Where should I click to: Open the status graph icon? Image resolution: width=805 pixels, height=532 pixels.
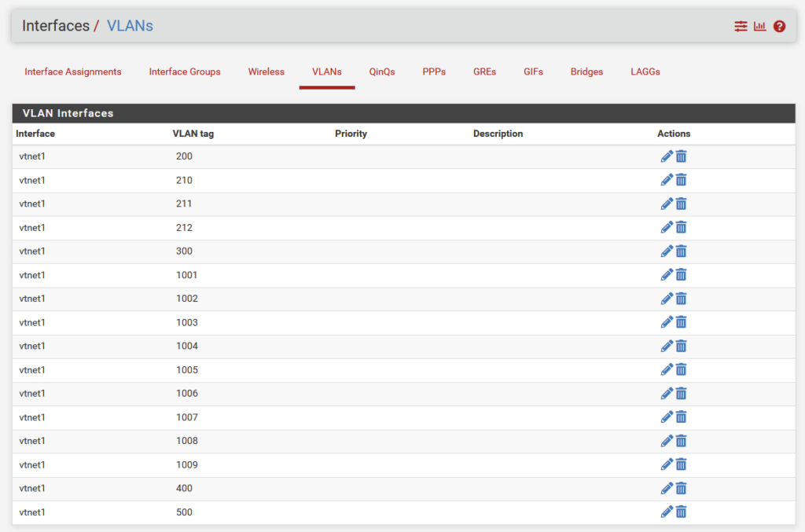point(759,27)
